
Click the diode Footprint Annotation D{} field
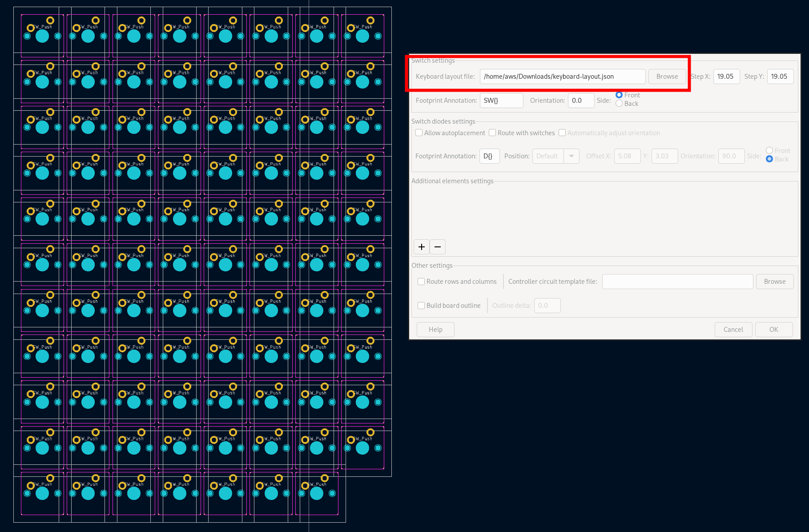point(489,156)
